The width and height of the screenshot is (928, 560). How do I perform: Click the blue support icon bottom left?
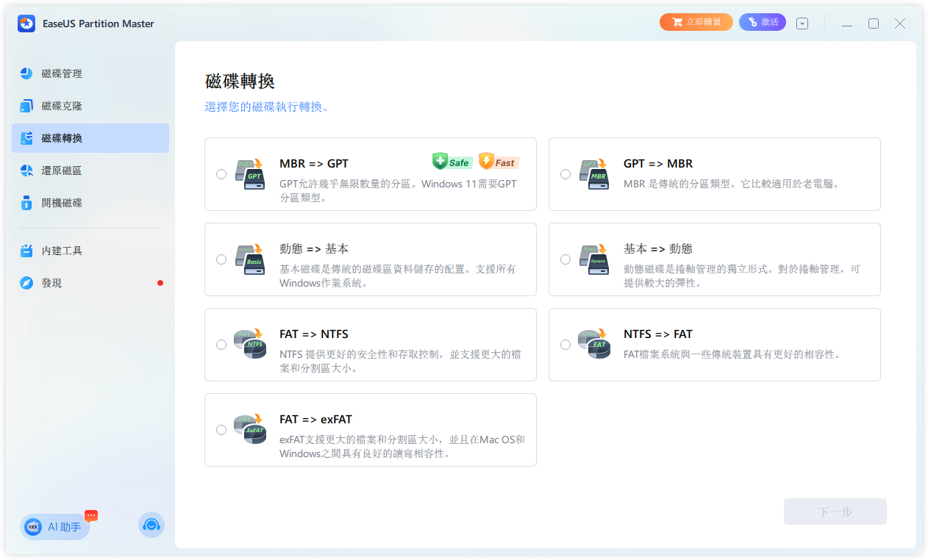pos(151,525)
